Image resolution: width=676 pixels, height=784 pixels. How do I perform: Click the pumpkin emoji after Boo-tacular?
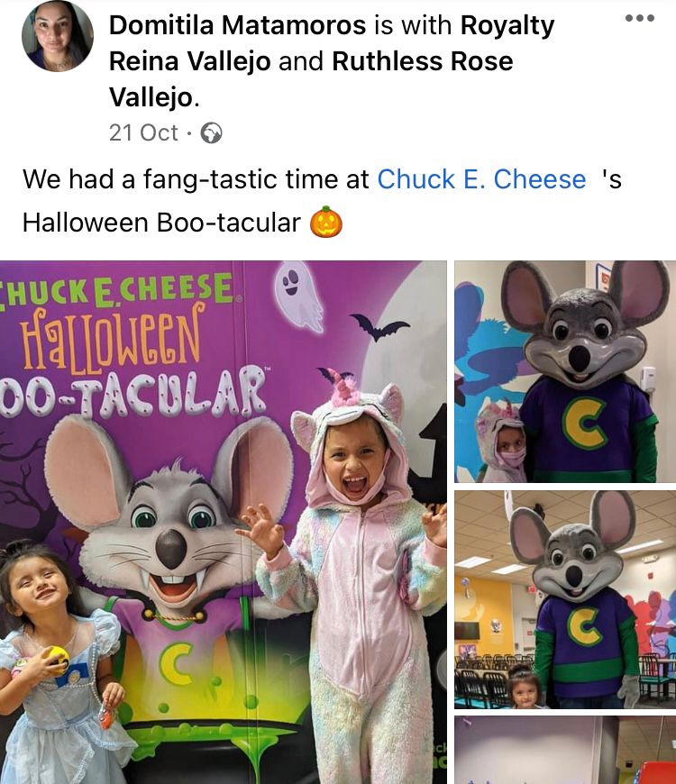[326, 222]
